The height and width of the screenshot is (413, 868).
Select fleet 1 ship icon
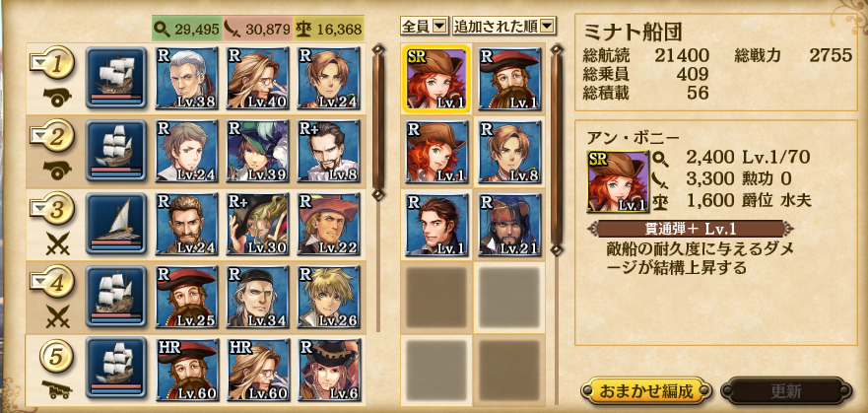click(x=116, y=78)
